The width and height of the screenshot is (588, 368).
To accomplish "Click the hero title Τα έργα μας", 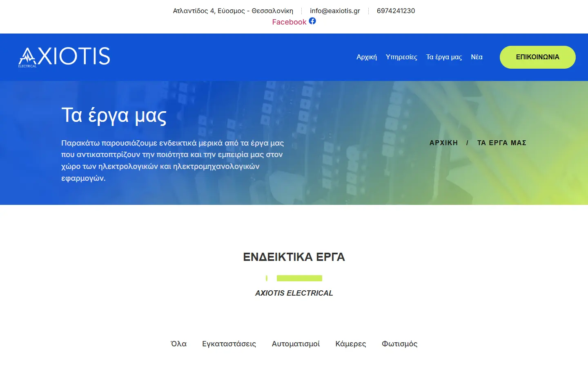I will pyautogui.click(x=114, y=116).
